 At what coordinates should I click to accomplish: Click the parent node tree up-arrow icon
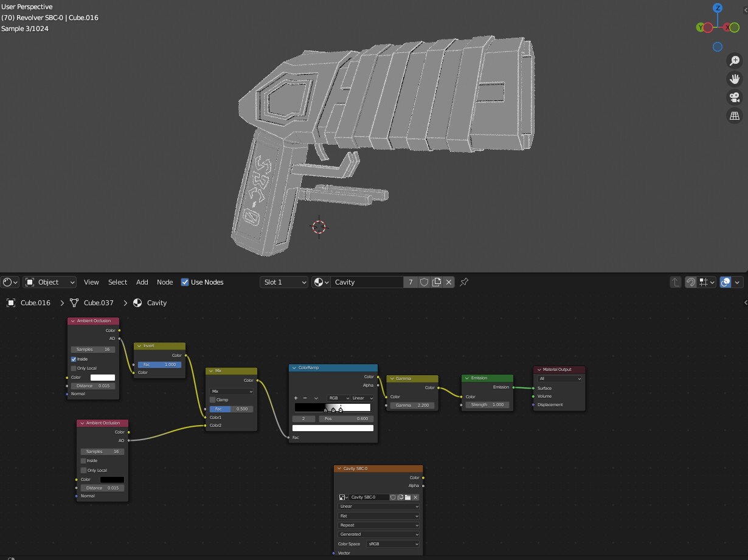click(x=675, y=282)
